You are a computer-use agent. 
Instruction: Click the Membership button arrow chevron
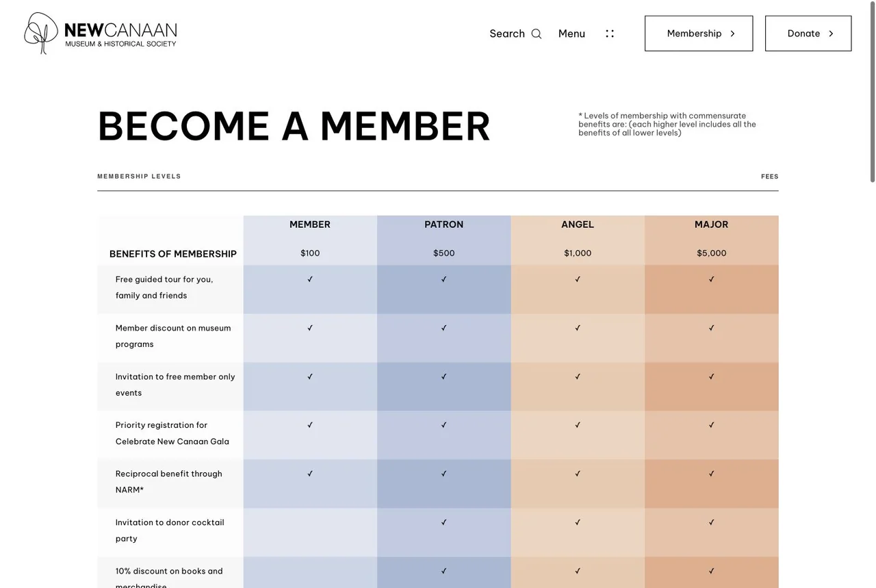(x=732, y=34)
